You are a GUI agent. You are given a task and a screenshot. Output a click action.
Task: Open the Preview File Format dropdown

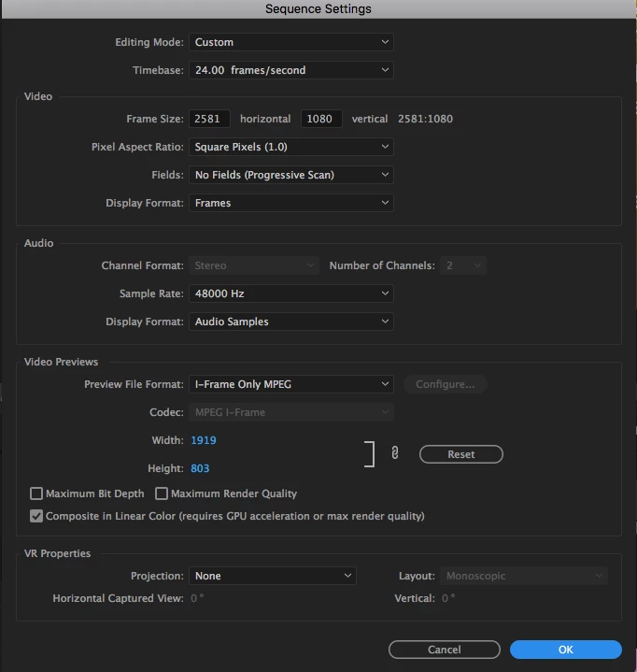point(291,384)
